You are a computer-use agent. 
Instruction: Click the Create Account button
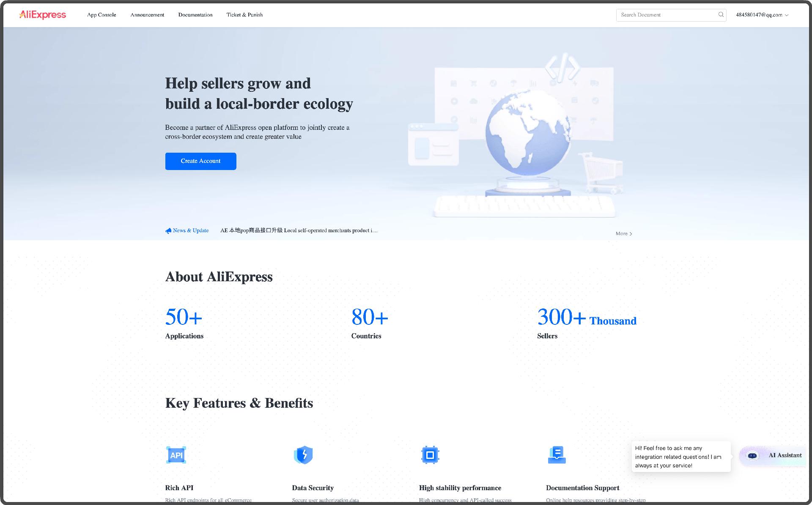(200, 161)
